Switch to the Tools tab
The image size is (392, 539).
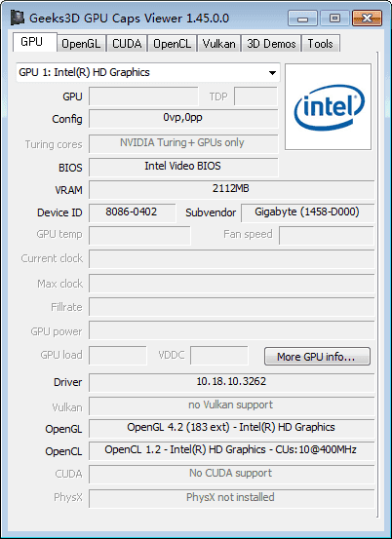click(321, 44)
